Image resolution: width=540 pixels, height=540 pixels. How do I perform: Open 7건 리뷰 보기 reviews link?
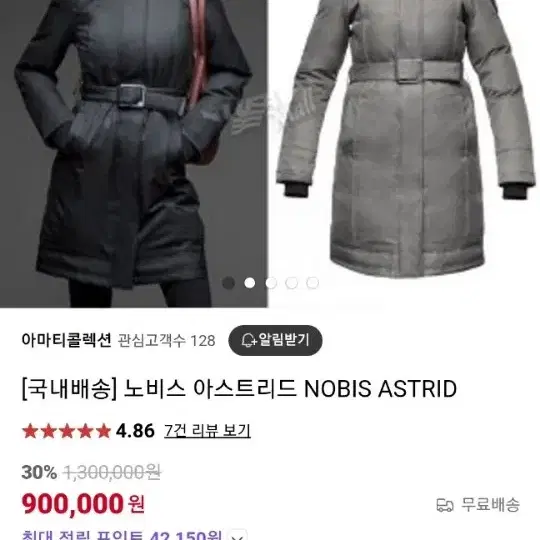pyautogui.click(x=207, y=431)
